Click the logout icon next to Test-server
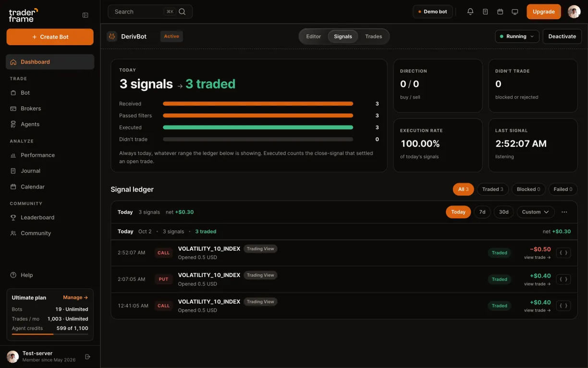 click(87, 356)
